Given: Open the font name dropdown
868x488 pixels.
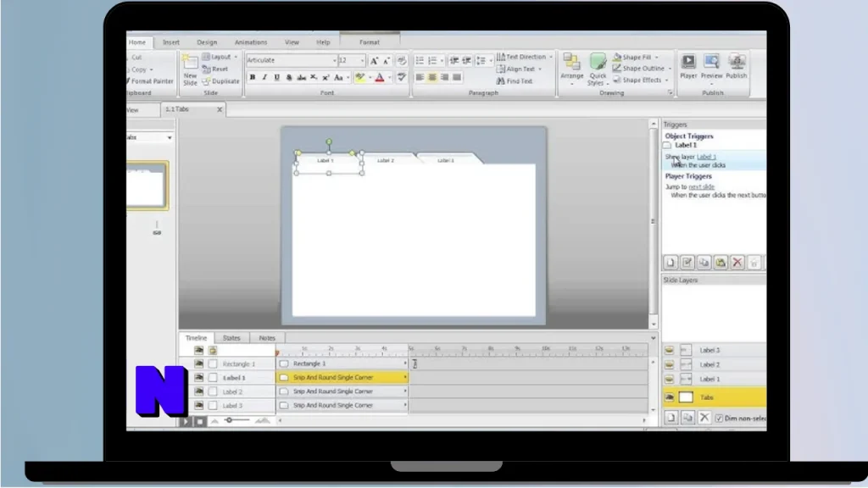Looking at the screenshot, I should click(334, 60).
